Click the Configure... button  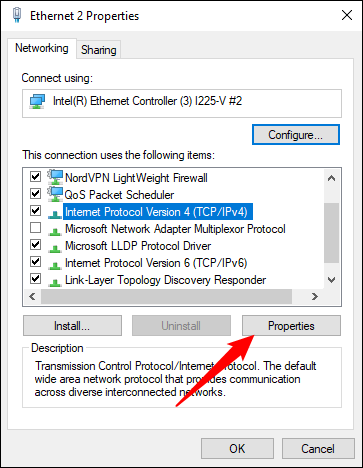click(296, 135)
